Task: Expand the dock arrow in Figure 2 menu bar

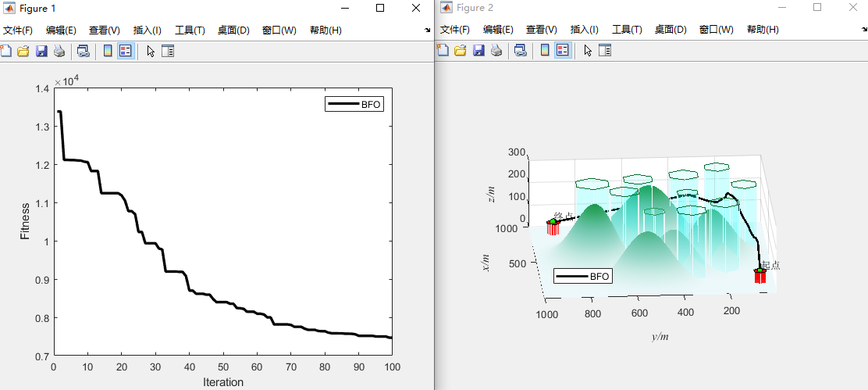Action: 863,30
